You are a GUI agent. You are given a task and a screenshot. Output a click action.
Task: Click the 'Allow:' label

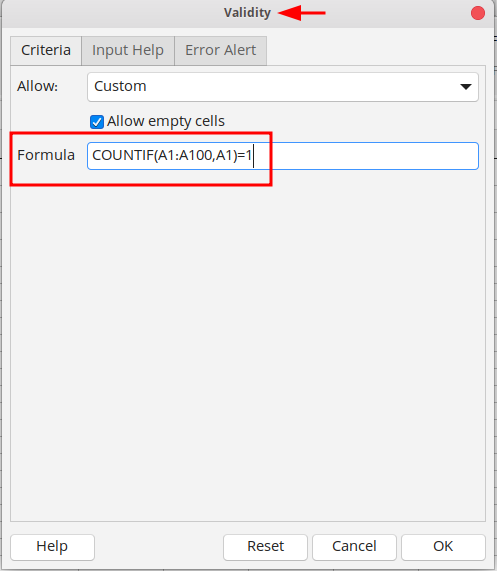[38, 87]
